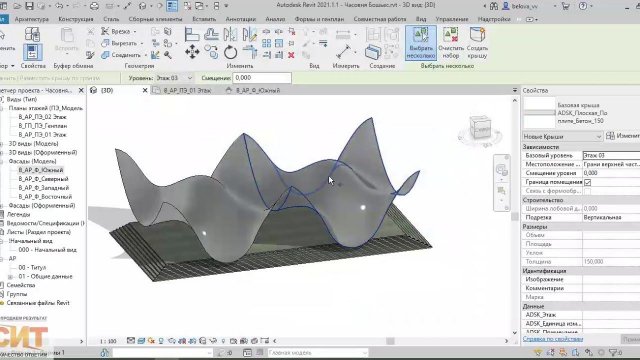Click the Thin Lines icon in quick access toolbar
The image size is (640, 360).
[172, 6]
